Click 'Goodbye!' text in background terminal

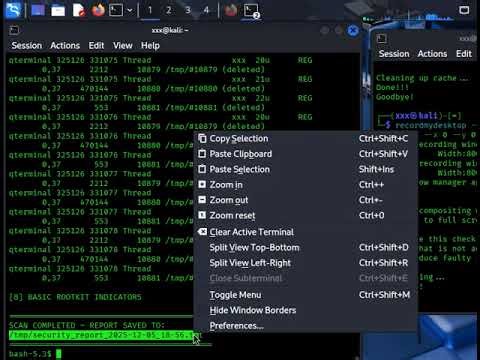[x=395, y=97]
